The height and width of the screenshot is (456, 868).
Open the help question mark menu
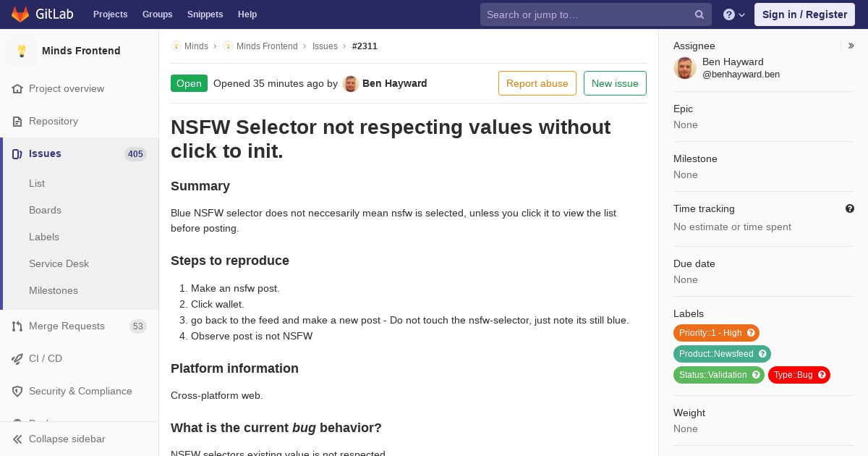click(x=734, y=14)
